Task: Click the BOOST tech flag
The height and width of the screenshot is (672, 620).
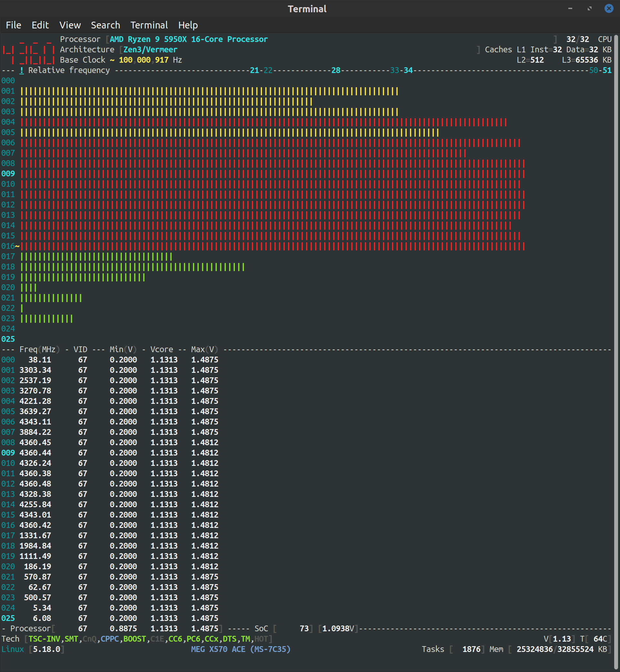Action: click(135, 639)
